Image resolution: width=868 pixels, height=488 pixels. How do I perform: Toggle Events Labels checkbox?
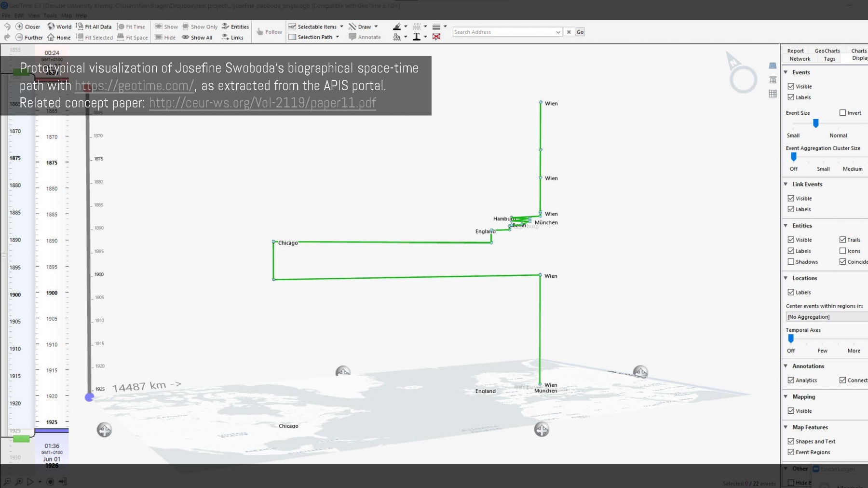click(791, 97)
